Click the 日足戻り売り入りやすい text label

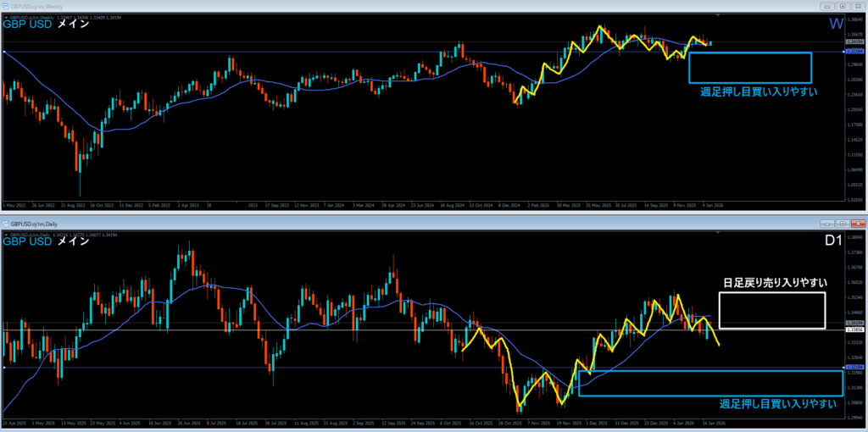[x=774, y=282]
